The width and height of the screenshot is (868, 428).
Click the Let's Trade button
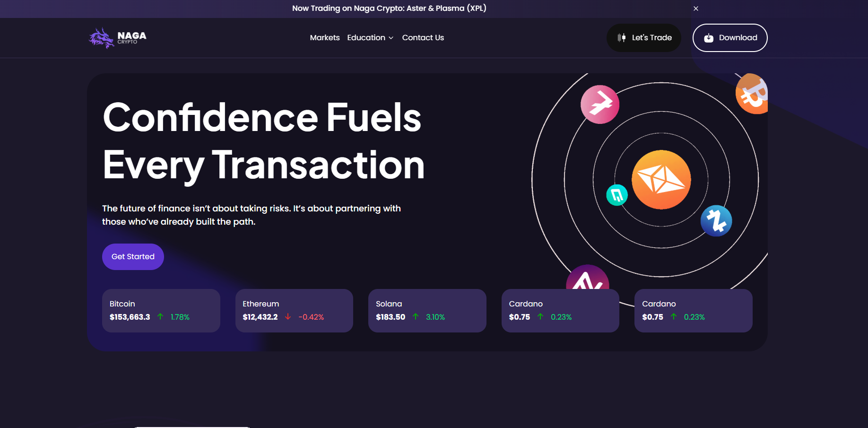(644, 38)
